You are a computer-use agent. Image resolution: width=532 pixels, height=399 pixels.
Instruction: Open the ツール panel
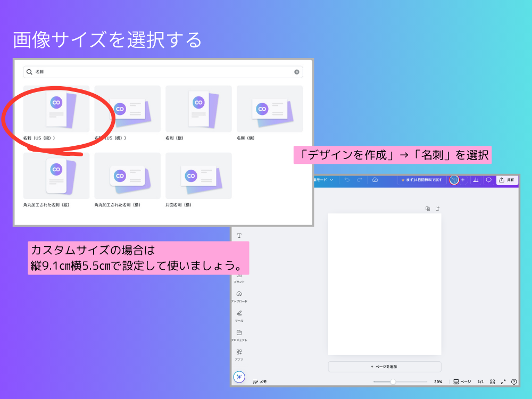pyautogui.click(x=239, y=314)
